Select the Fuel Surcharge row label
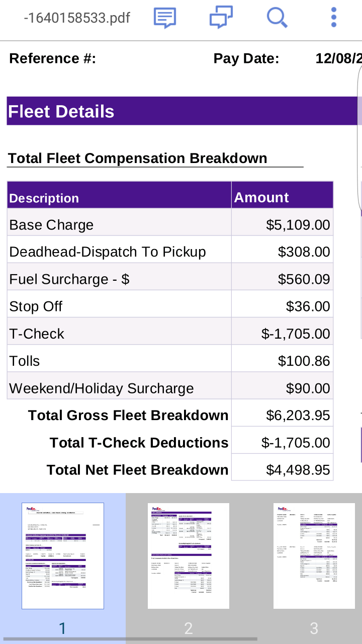The height and width of the screenshot is (644, 362). tap(69, 279)
